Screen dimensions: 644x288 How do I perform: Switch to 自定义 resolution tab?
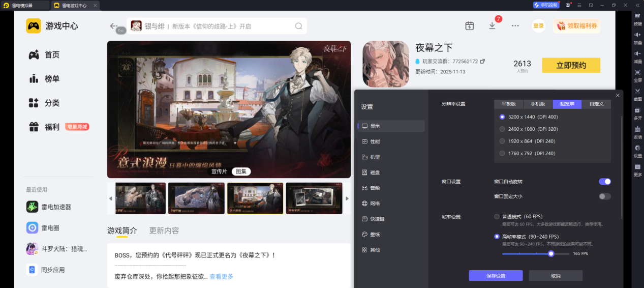(x=596, y=104)
